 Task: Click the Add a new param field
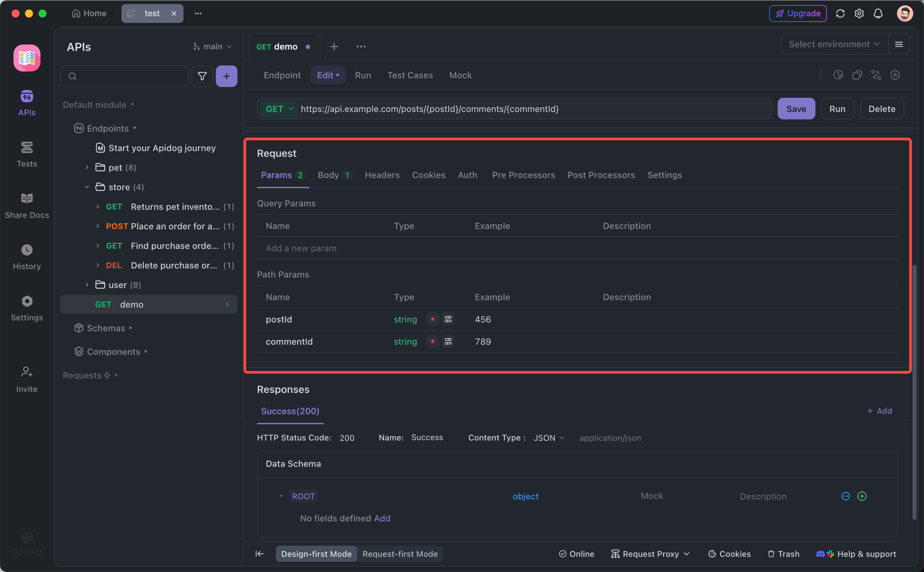tap(301, 248)
